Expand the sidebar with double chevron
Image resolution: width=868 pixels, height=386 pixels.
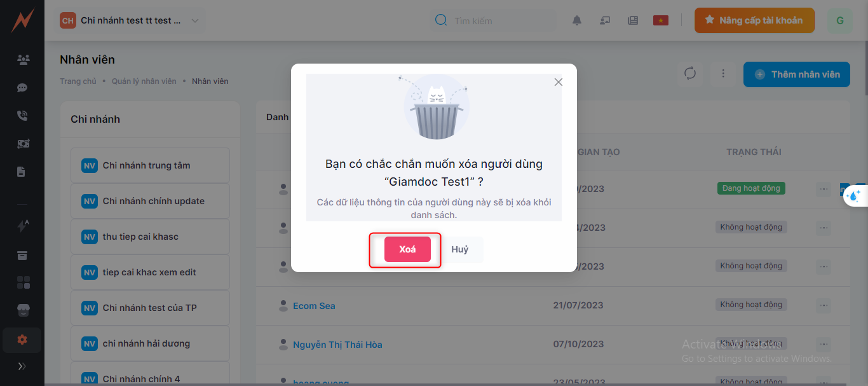tap(22, 366)
